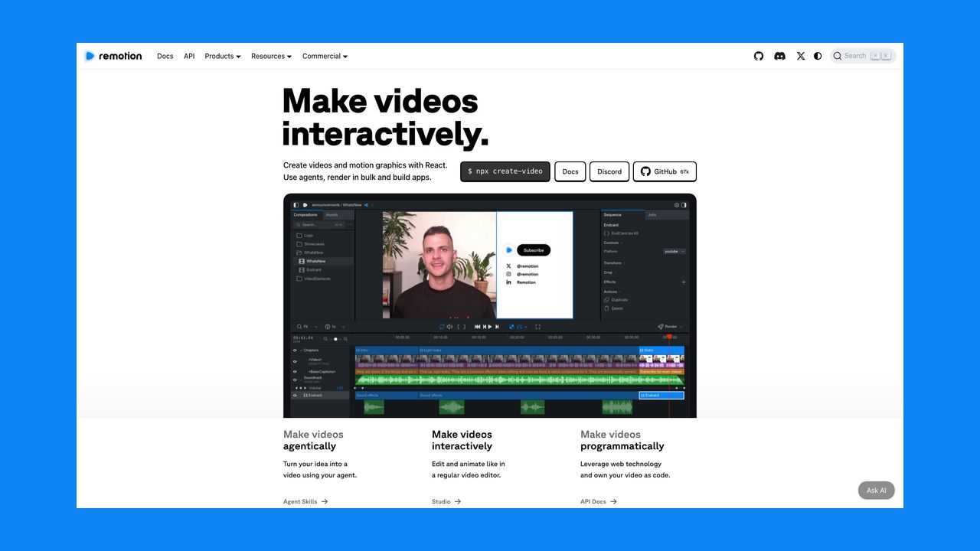Click the X (Twitter) icon in the navbar
This screenshot has height=551, width=980.
(x=801, y=56)
